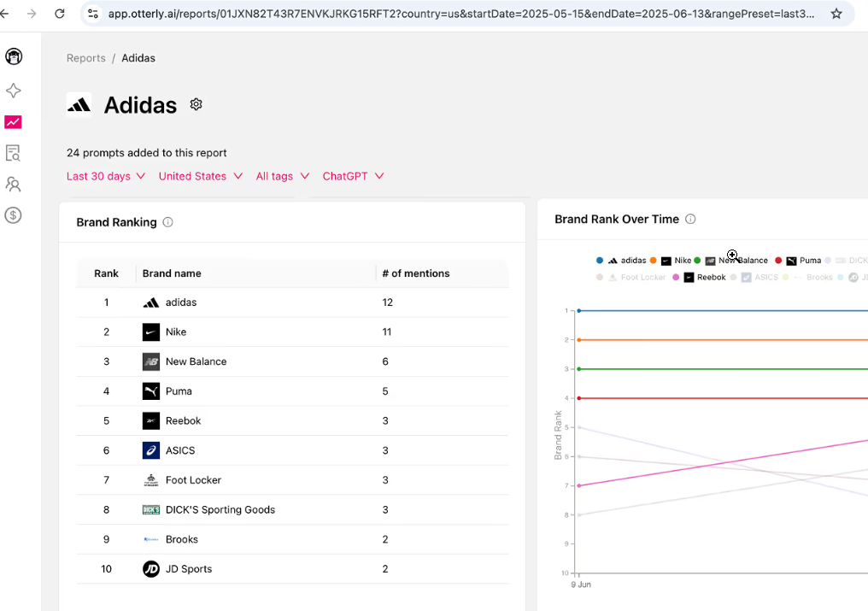868x611 pixels.
Task: Open report settings gear next to Adidas
Action: [x=196, y=104]
